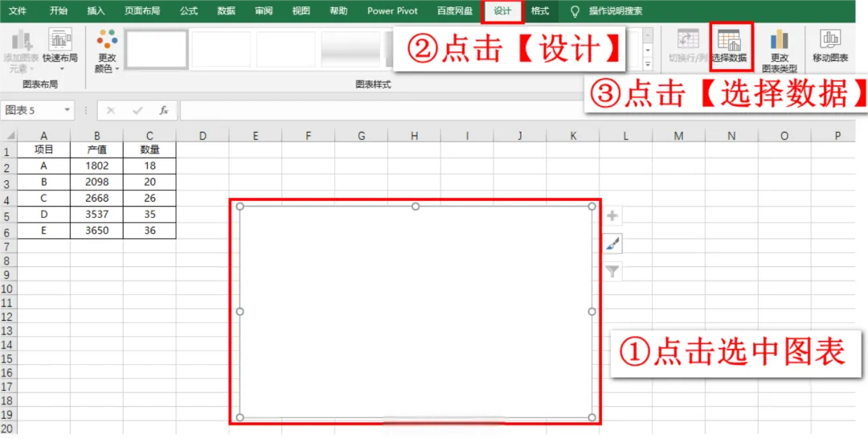Click the 设计 ribbon tab
The image size is (868, 439).
pyautogui.click(x=502, y=11)
